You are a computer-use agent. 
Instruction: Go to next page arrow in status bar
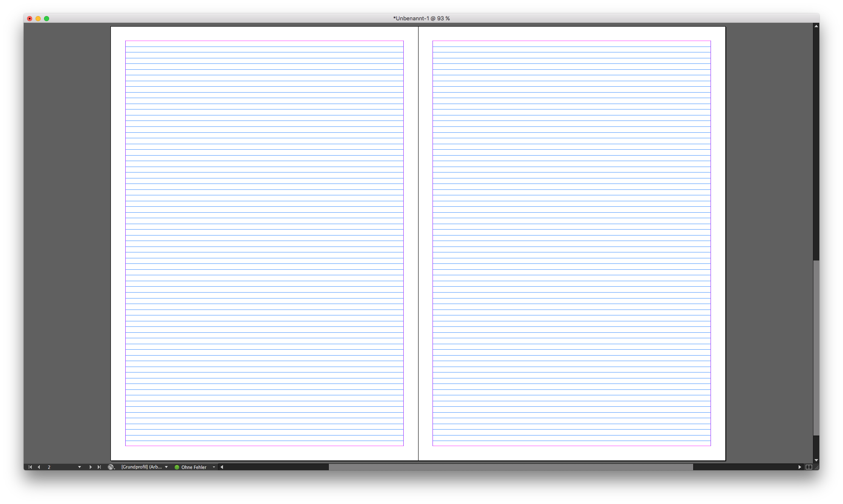[90, 467]
